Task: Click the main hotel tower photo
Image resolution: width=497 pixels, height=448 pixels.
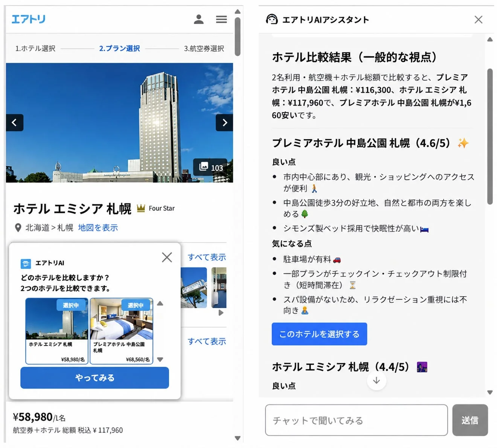Action: tap(119, 123)
